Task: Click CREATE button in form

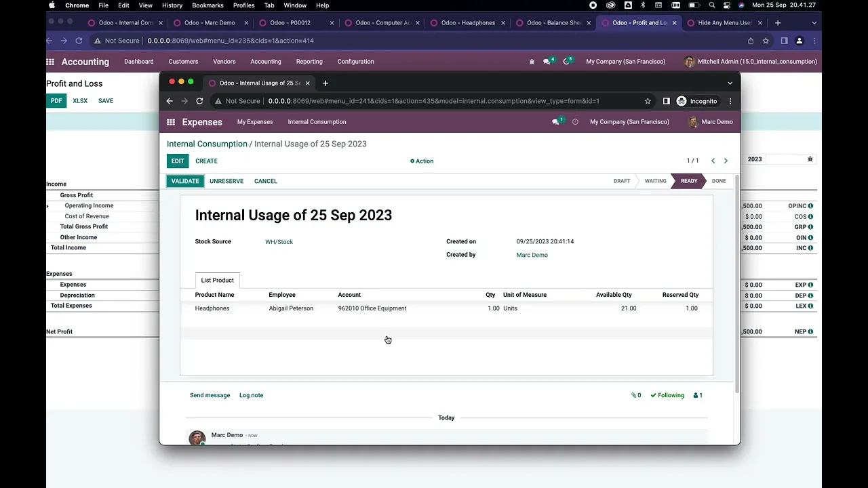Action: click(206, 161)
